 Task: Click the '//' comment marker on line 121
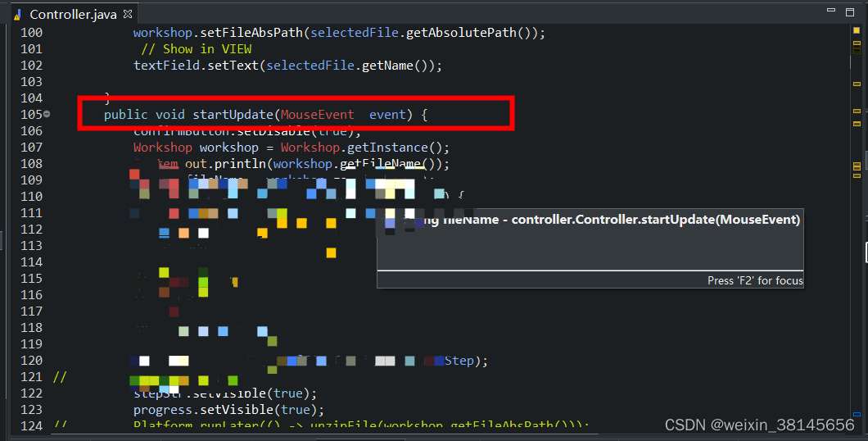[60, 377]
